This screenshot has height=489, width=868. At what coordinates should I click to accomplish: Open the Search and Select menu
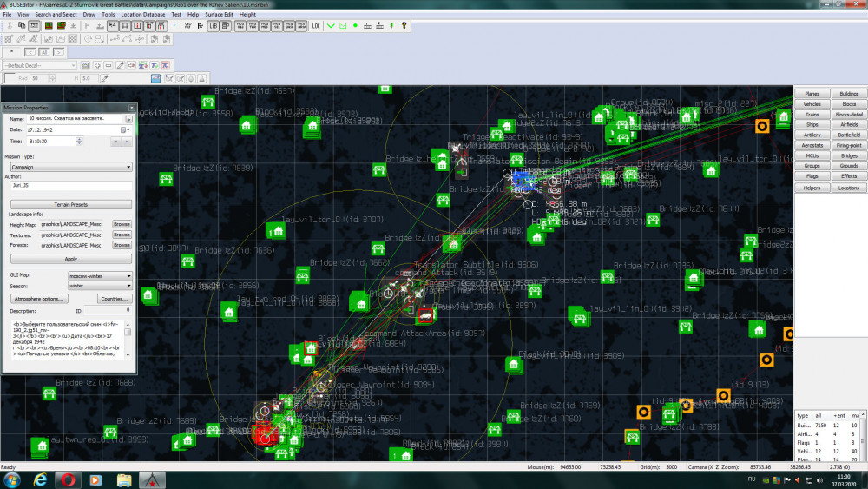pos(56,15)
